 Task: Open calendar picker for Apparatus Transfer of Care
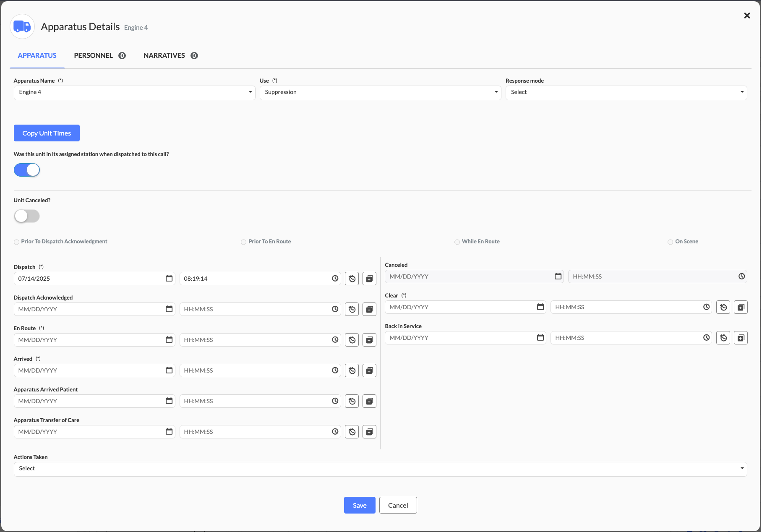point(169,432)
